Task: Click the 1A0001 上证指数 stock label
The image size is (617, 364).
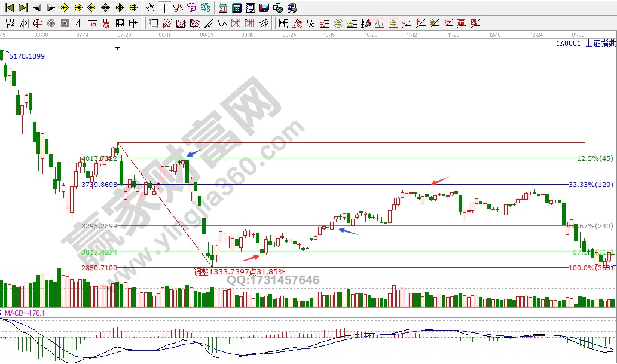Action: [x=585, y=43]
